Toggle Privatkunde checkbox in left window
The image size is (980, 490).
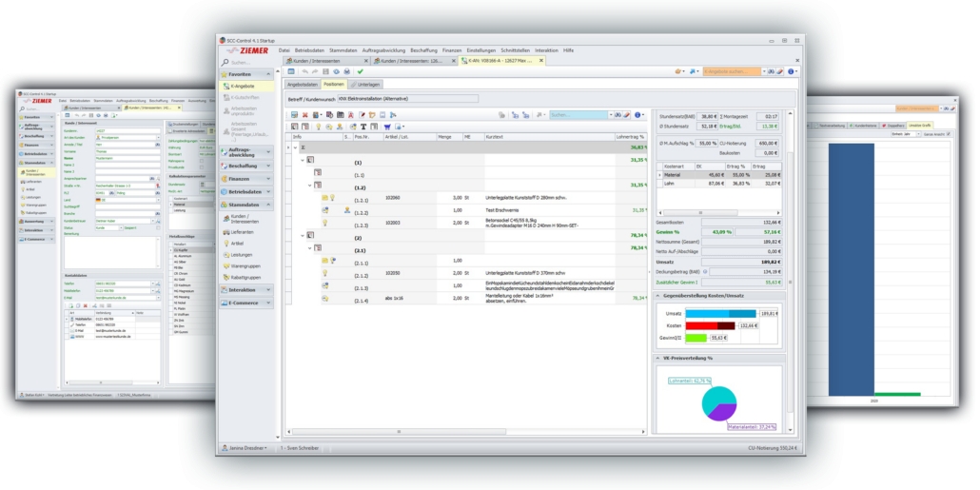tap(202, 167)
